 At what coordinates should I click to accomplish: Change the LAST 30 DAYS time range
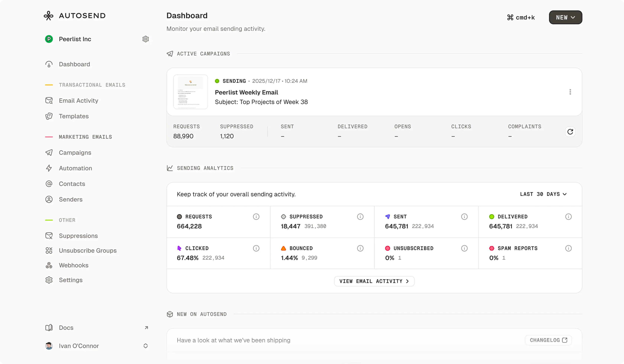pos(543,194)
